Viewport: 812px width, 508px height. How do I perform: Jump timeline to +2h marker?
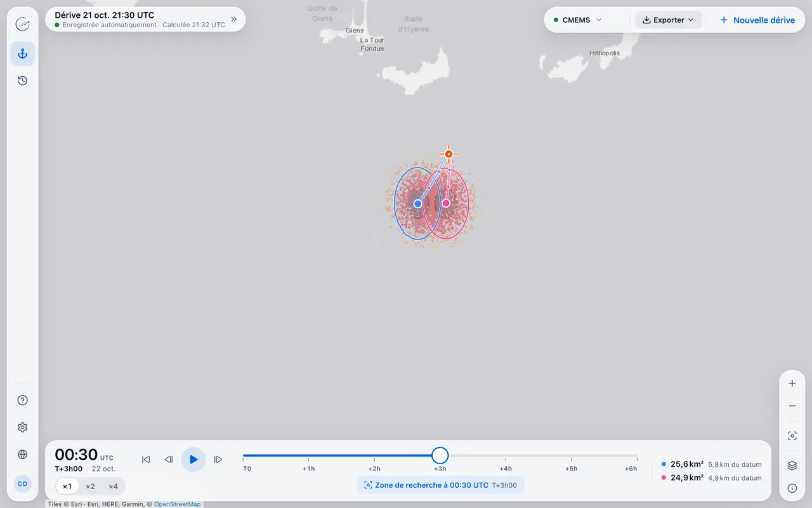(x=374, y=469)
